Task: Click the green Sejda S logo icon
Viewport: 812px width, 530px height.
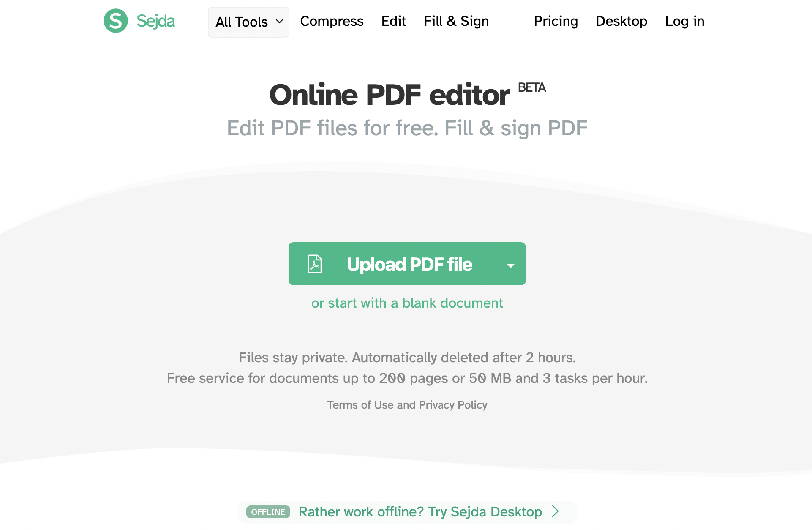Action: coord(116,21)
